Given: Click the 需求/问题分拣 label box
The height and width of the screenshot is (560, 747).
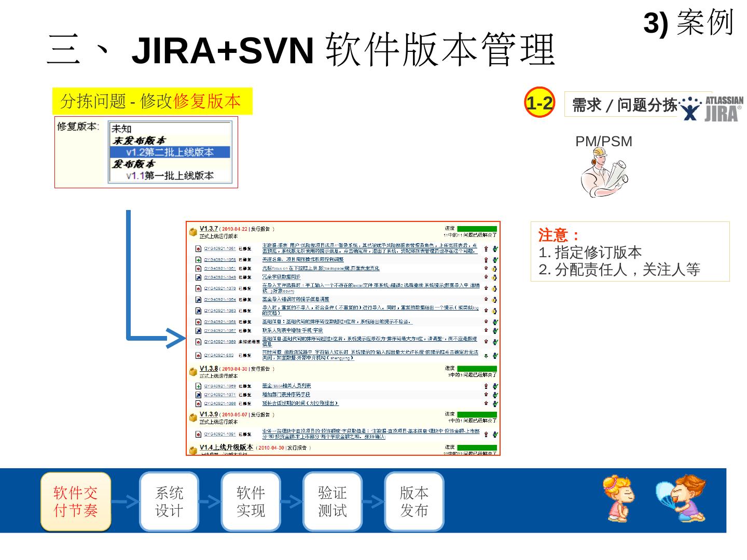Looking at the screenshot, I should [x=625, y=105].
